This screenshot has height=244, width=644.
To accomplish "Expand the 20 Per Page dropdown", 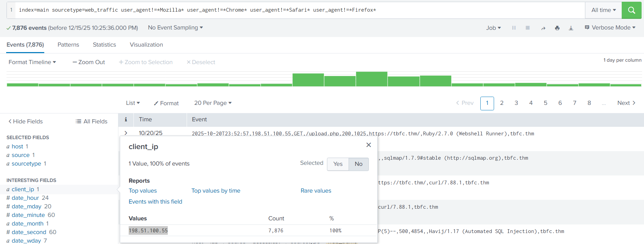I will [x=213, y=103].
